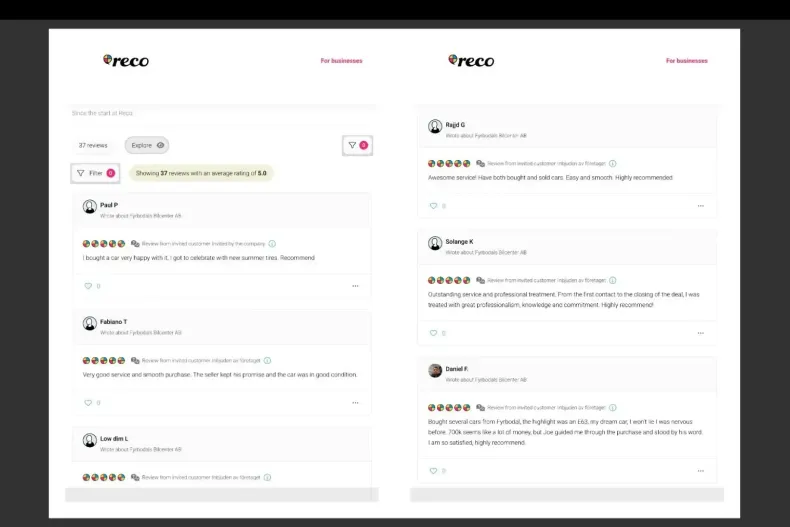790x527 pixels.
Task: Toggle the Explore eye button
Action: (x=147, y=145)
